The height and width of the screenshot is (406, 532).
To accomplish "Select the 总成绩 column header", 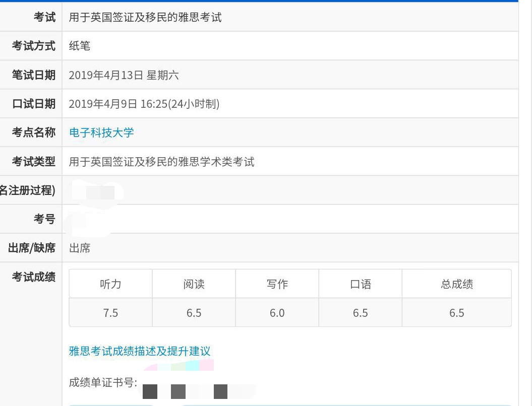I will [456, 284].
